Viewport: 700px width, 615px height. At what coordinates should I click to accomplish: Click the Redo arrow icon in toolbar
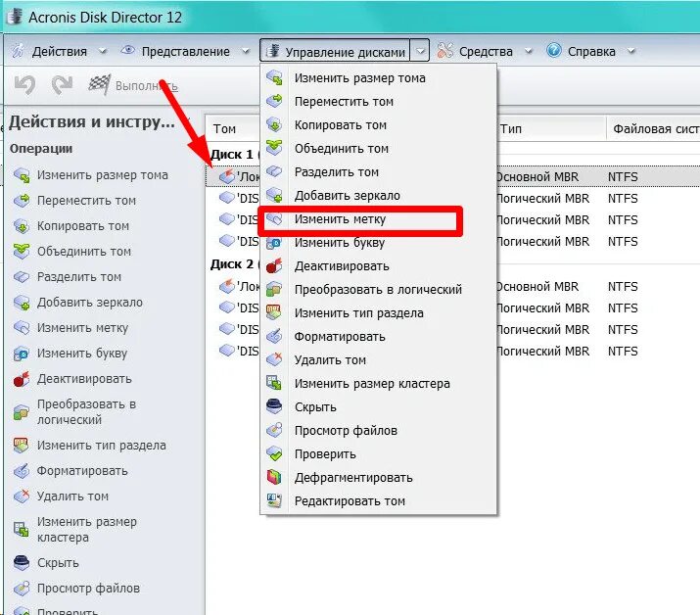pos(62,85)
